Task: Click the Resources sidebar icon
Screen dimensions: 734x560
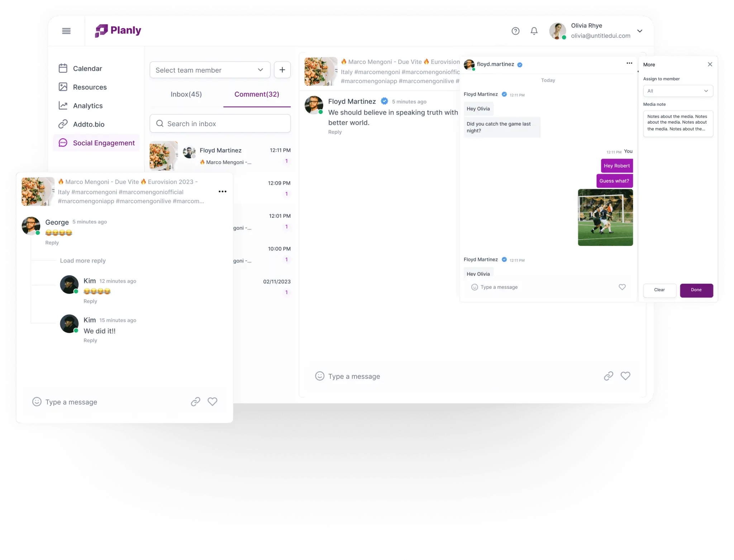Action: (63, 87)
